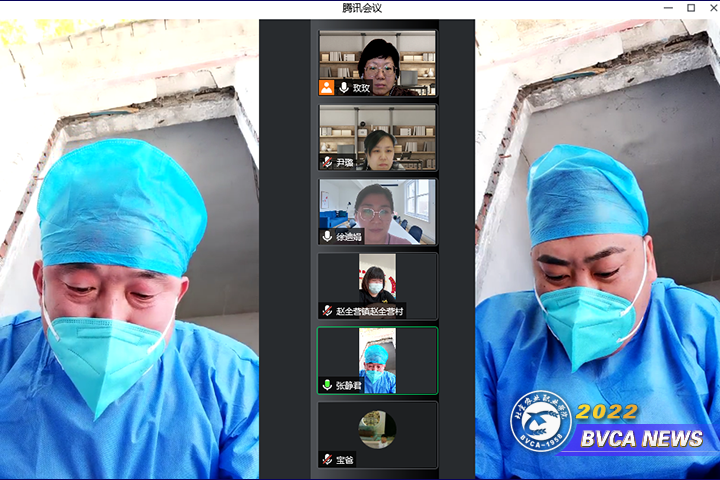
Task: Click 宝爸's circular profile avatar
Action: tap(377, 429)
